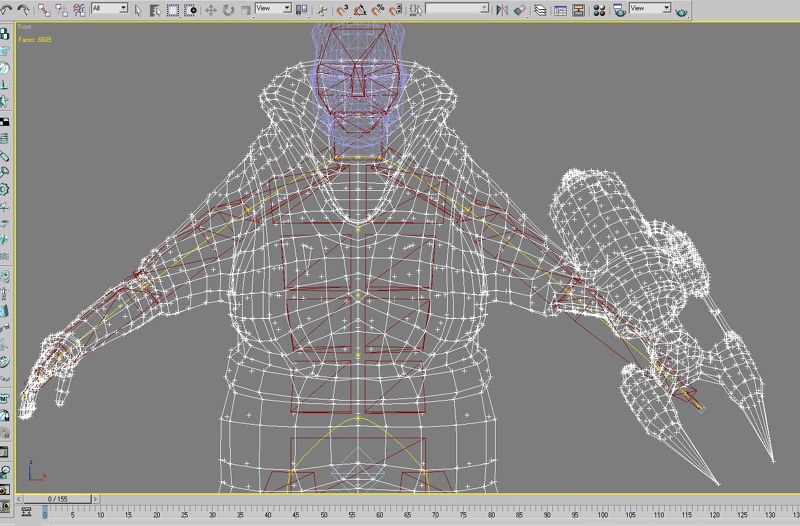Click the Undo arrow in main toolbar

point(7,9)
